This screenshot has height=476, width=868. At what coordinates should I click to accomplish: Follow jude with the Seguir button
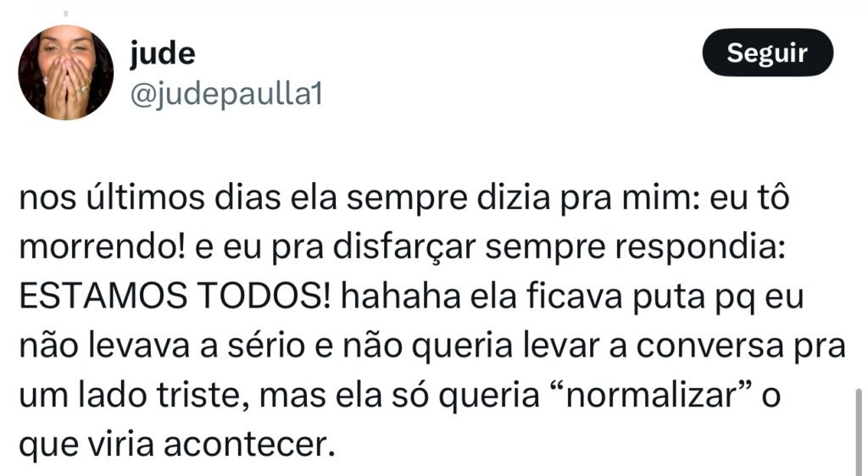(x=767, y=53)
